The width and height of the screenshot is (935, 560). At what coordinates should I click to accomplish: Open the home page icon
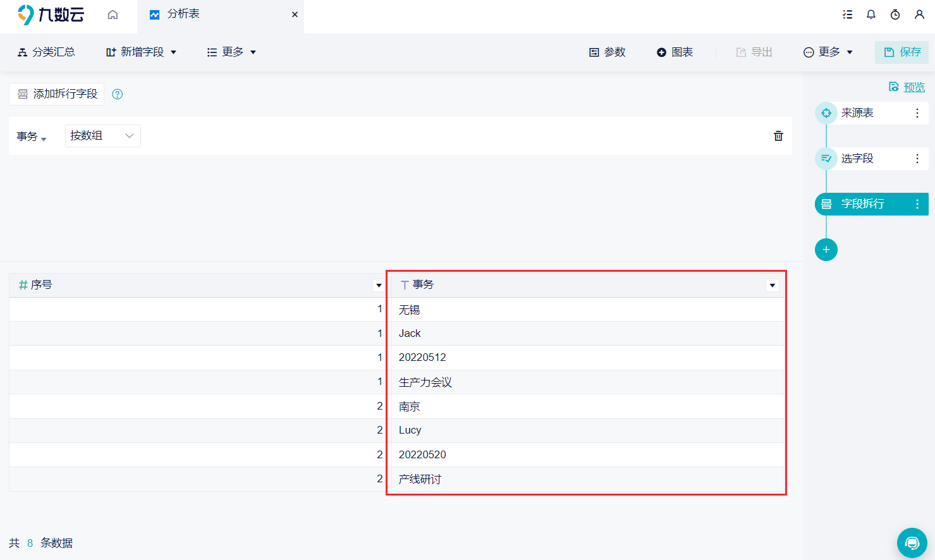(x=113, y=15)
